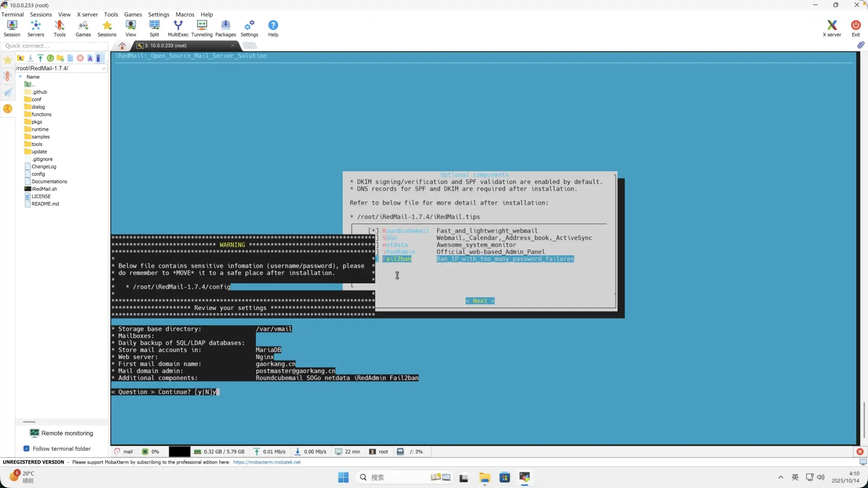
Task: Expand the /root/iRedMail-1.7.4/ path dropdown
Action: tap(104, 69)
